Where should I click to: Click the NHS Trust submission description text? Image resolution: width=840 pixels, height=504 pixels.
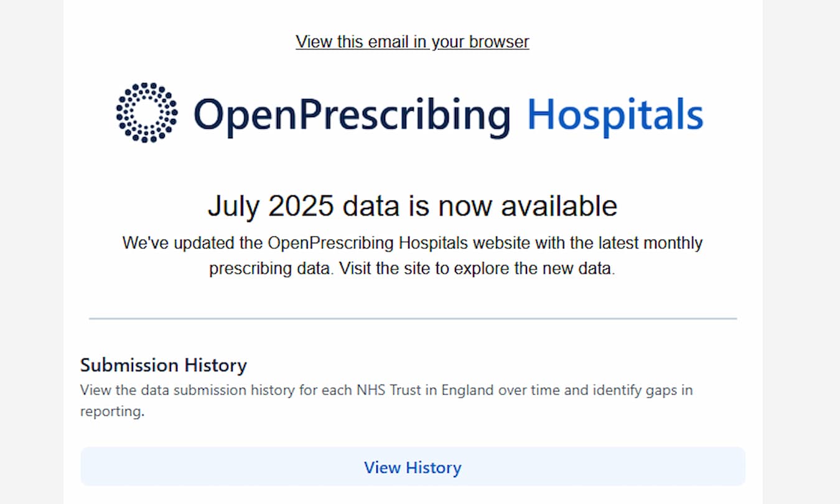coord(386,400)
